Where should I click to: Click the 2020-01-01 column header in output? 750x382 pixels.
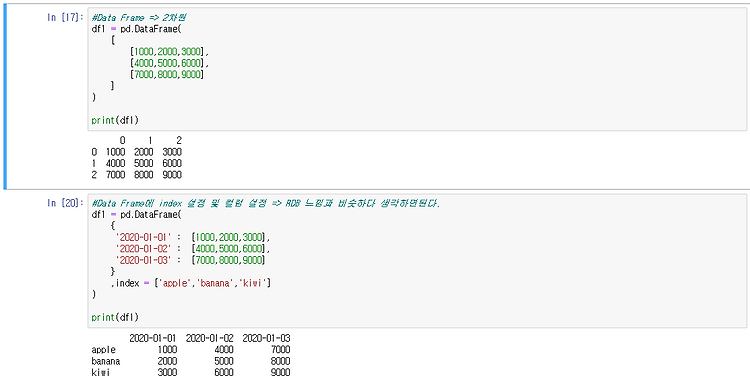[153, 338]
